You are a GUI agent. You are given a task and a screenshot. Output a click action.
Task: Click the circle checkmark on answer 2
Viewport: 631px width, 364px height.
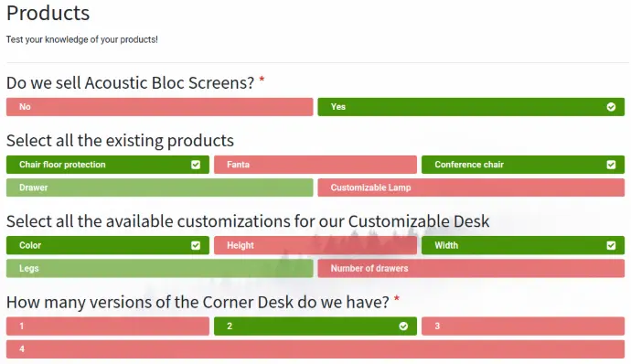pyautogui.click(x=403, y=327)
